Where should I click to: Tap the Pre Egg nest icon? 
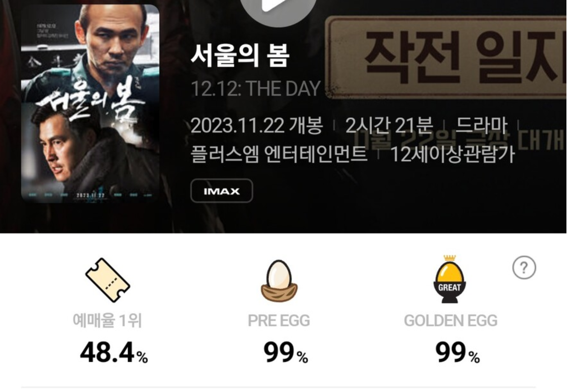click(x=279, y=281)
